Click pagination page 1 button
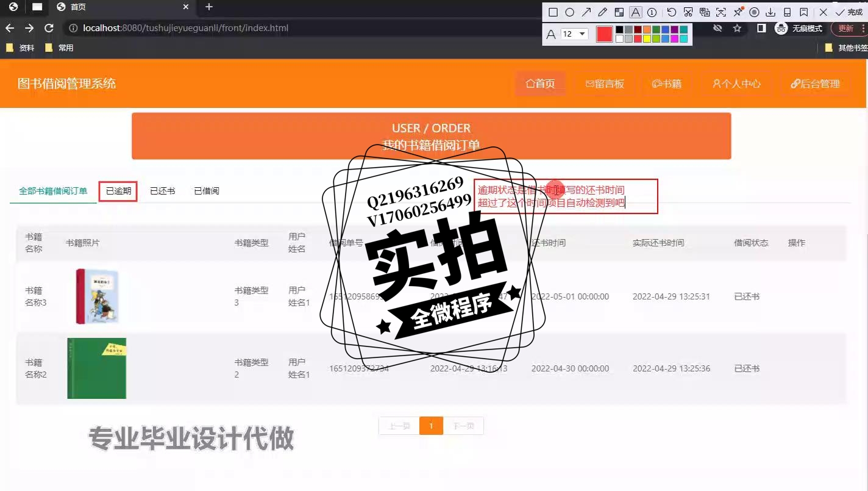The image size is (868, 491). (431, 426)
